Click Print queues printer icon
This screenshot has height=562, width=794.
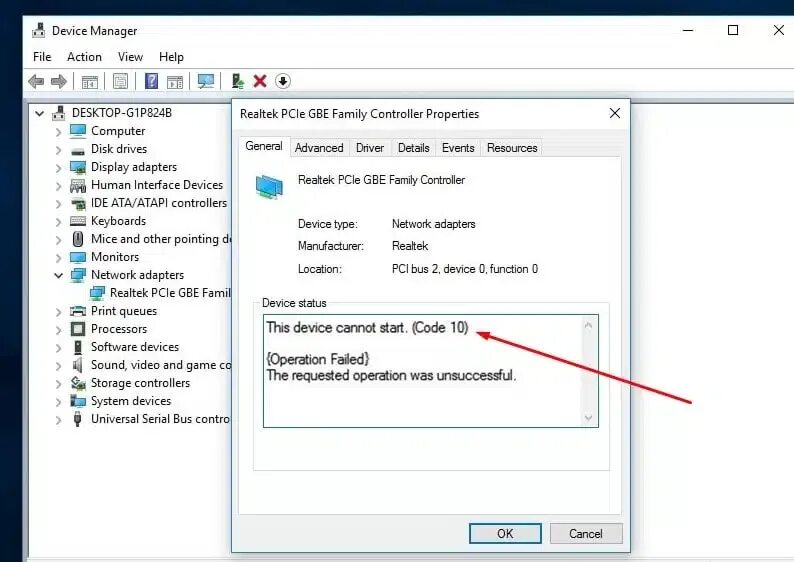click(x=78, y=311)
